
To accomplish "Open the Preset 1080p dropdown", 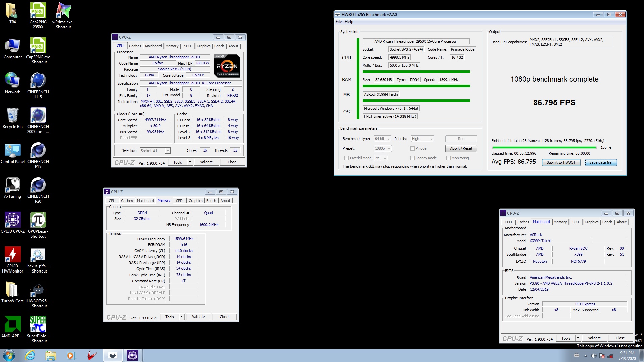I will pos(383,148).
